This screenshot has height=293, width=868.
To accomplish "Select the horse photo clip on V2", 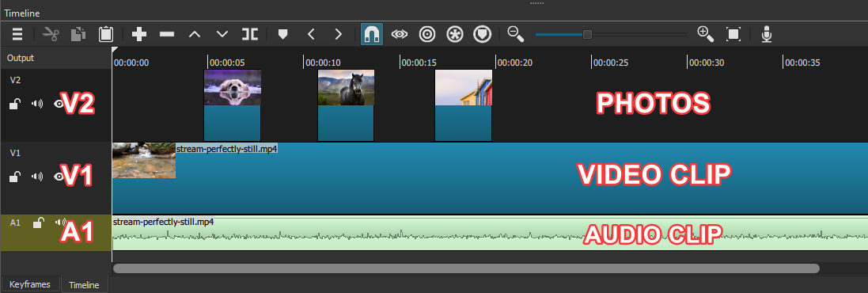I will click(346, 105).
